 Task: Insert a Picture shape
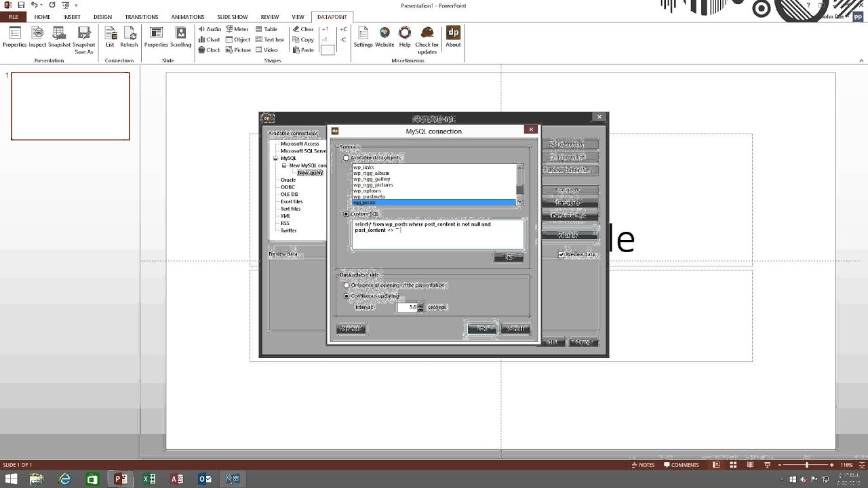[239, 50]
